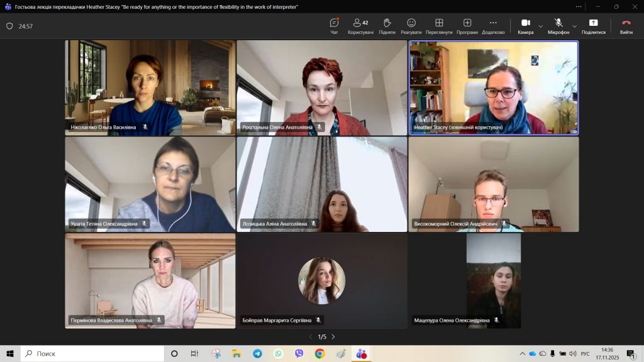Toggle the Мікрофон mute state
The width and height of the screenshot is (644, 362).
coord(558,26)
